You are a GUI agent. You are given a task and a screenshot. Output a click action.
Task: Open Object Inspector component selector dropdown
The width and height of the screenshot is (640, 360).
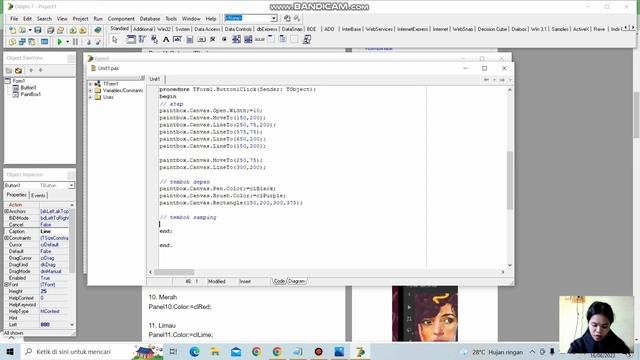[x=71, y=185]
